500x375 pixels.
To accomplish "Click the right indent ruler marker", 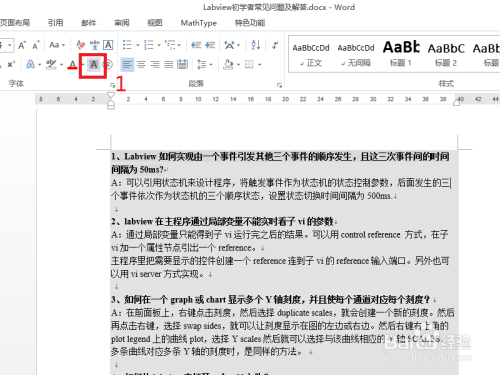I will (x=457, y=103).
